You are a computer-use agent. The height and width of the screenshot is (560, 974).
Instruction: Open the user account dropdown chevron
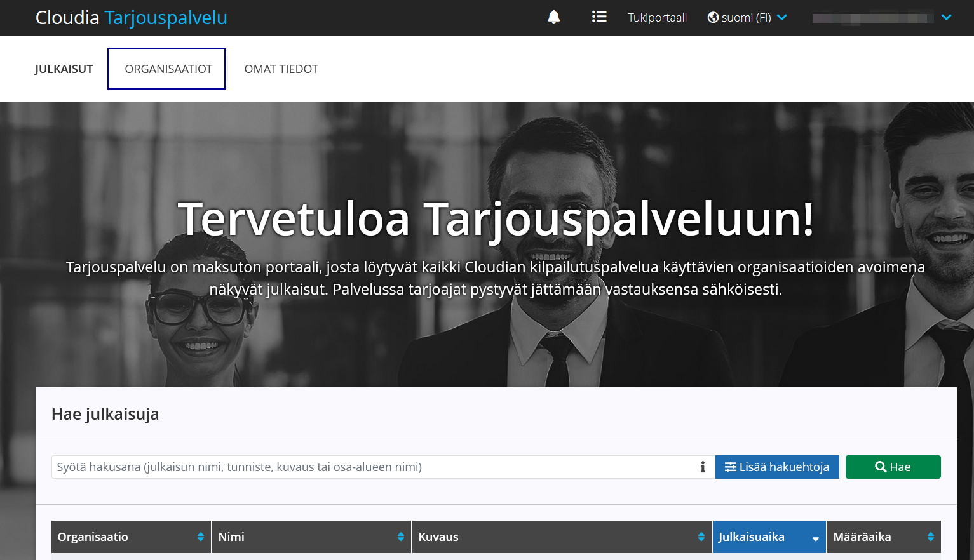click(x=947, y=18)
